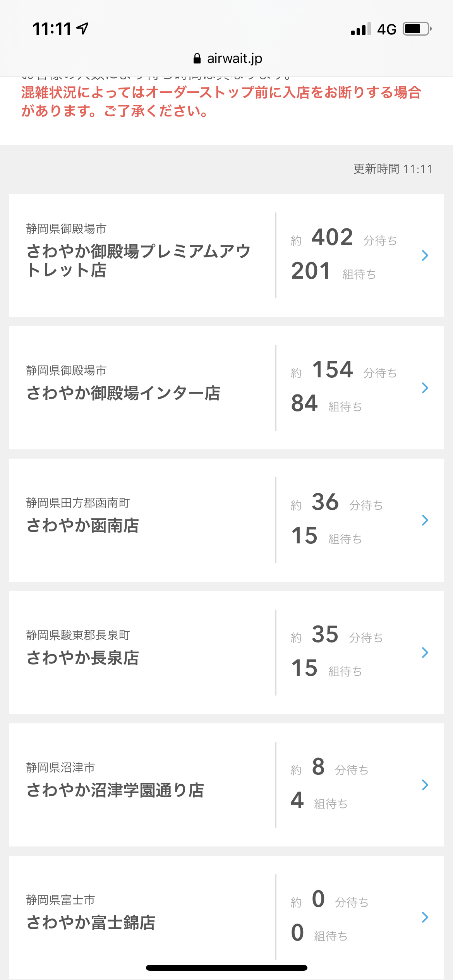
Task: Tap the location arrow beside the clock
Action: (x=82, y=28)
